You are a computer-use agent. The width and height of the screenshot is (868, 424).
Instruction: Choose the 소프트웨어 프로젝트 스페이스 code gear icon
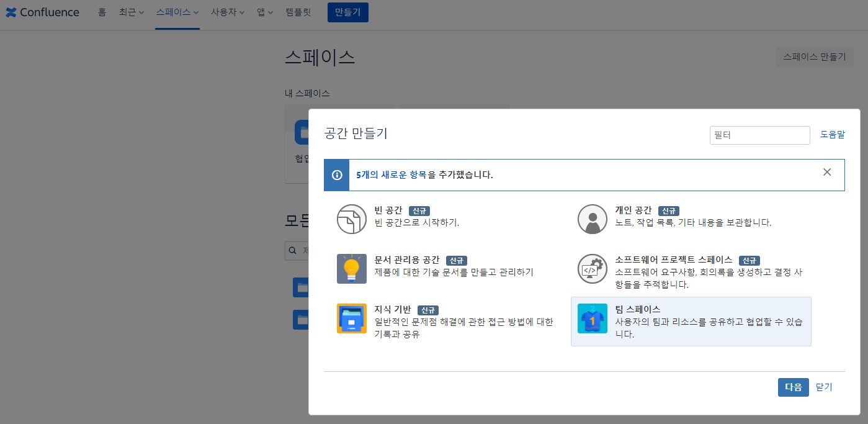pos(593,269)
